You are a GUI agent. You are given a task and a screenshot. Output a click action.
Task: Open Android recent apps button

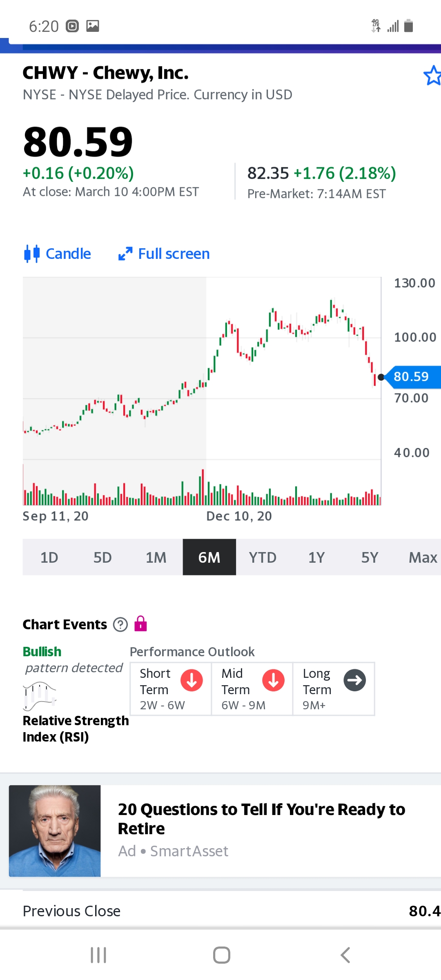click(98, 955)
